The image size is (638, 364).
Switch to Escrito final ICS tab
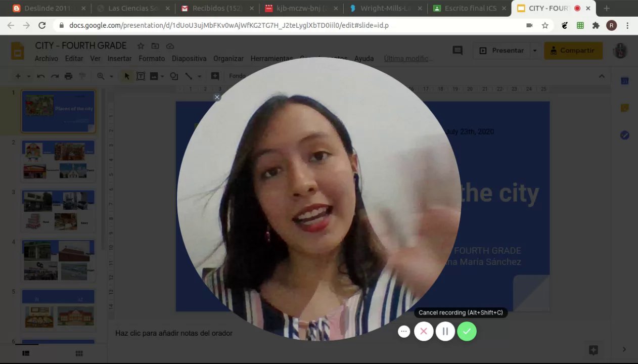[x=469, y=8]
